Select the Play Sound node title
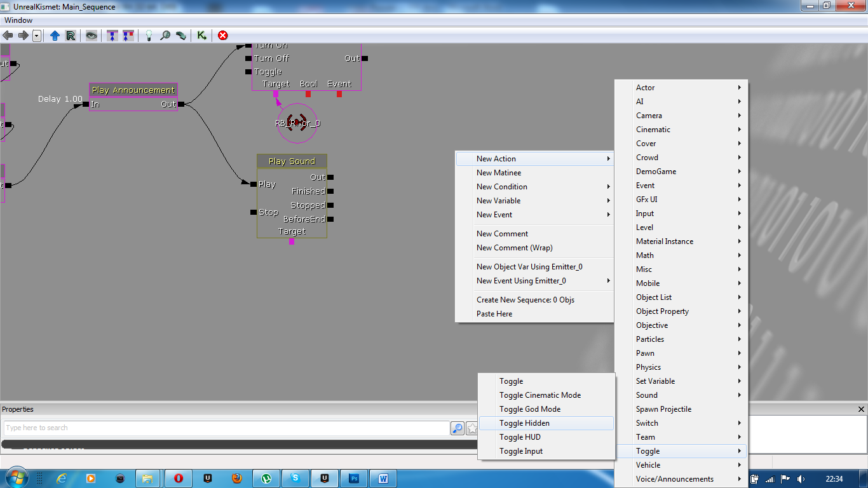 (x=292, y=161)
